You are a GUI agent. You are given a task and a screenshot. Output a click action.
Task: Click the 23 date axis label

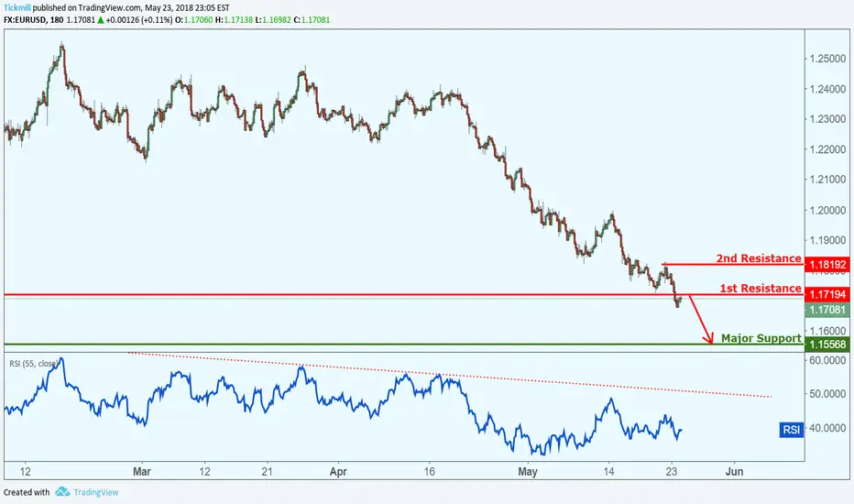pyautogui.click(x=672, y=471)
